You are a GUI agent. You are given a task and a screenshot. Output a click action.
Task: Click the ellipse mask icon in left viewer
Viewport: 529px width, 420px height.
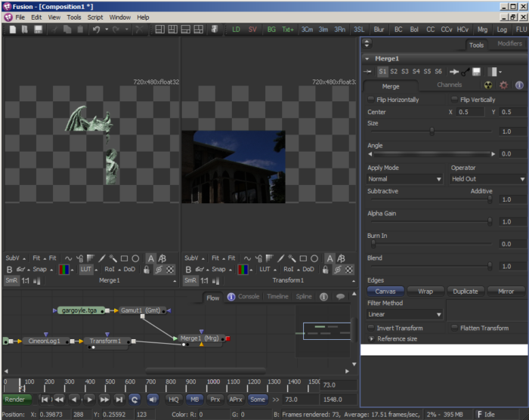tap(135, 258)
